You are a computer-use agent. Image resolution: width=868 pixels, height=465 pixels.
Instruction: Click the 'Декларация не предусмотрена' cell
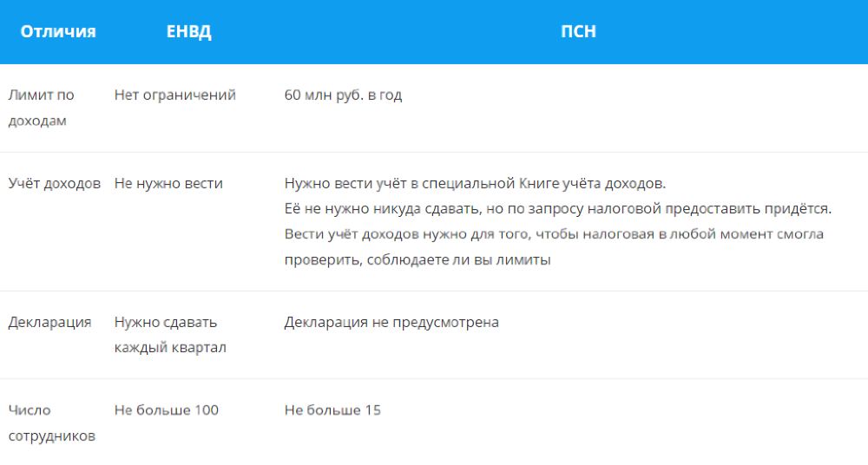pyautogui.click(x=391, y=323)
